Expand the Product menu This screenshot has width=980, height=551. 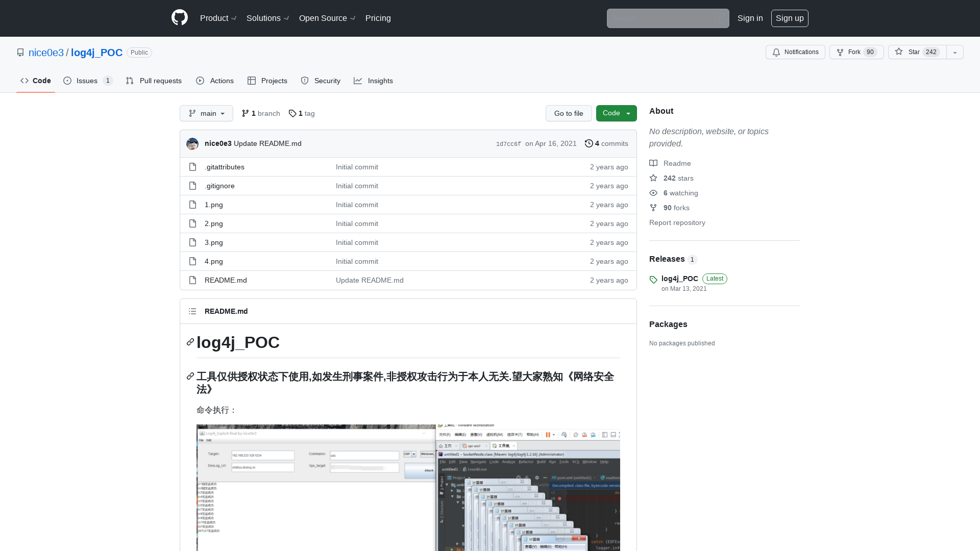(x=218, y=18)
